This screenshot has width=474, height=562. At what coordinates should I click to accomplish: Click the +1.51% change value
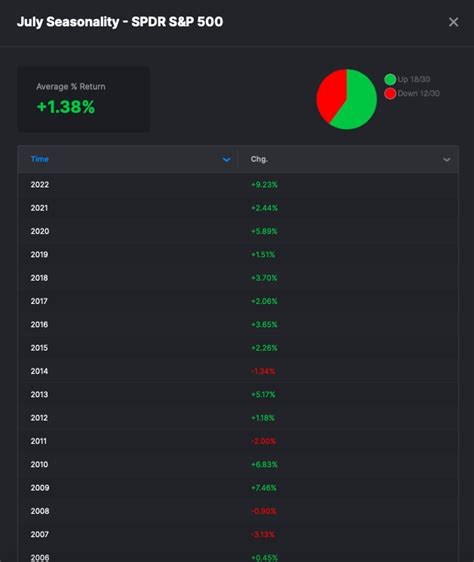(x=263, y=254)
